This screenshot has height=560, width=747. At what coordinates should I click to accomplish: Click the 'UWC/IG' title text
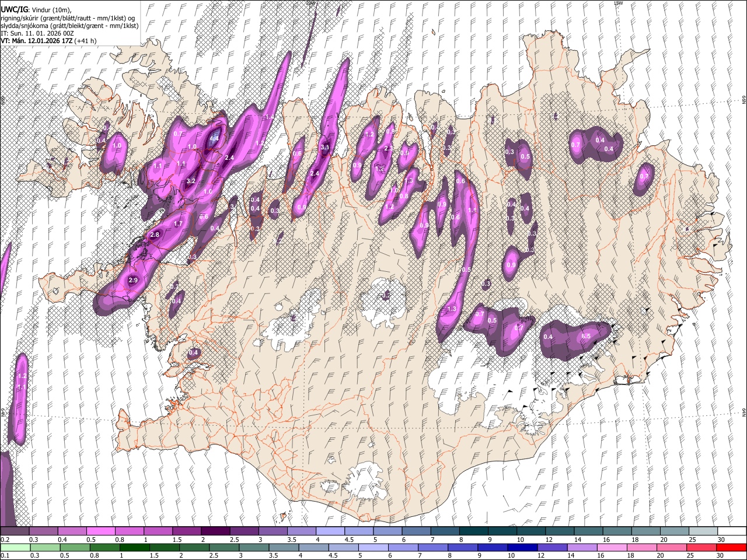[14, 10]
